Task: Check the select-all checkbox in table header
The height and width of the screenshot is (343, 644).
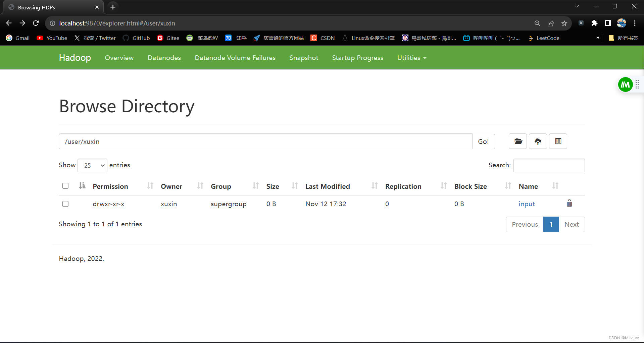Action: (65, 185)
